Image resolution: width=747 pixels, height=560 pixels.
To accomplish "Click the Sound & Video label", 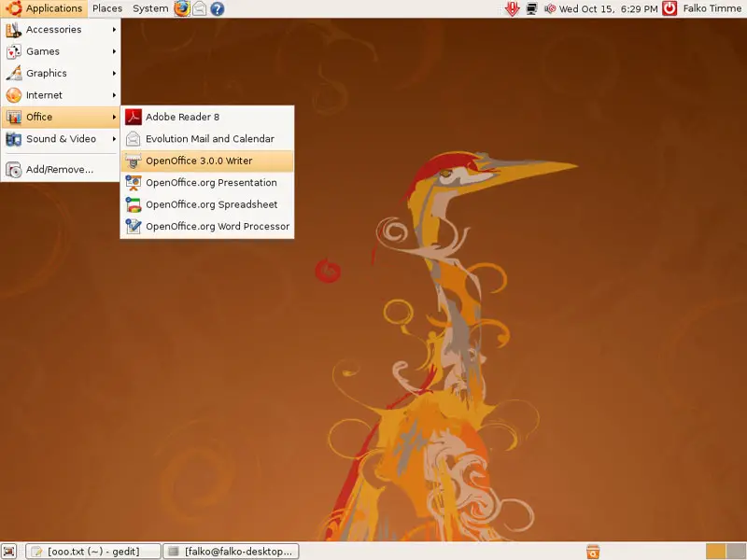I will pyautogui.click(x=61, y=139).
